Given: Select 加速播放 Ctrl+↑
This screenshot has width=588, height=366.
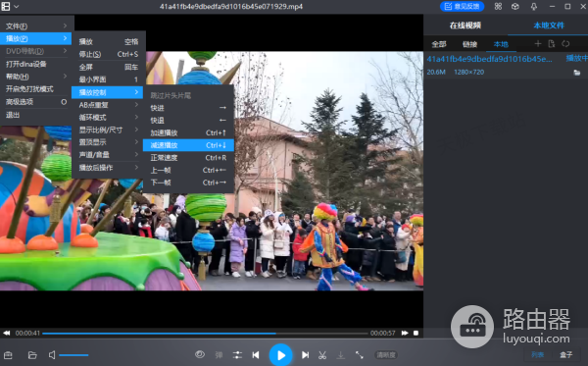Looking at the screenshot, I should 188,132.
